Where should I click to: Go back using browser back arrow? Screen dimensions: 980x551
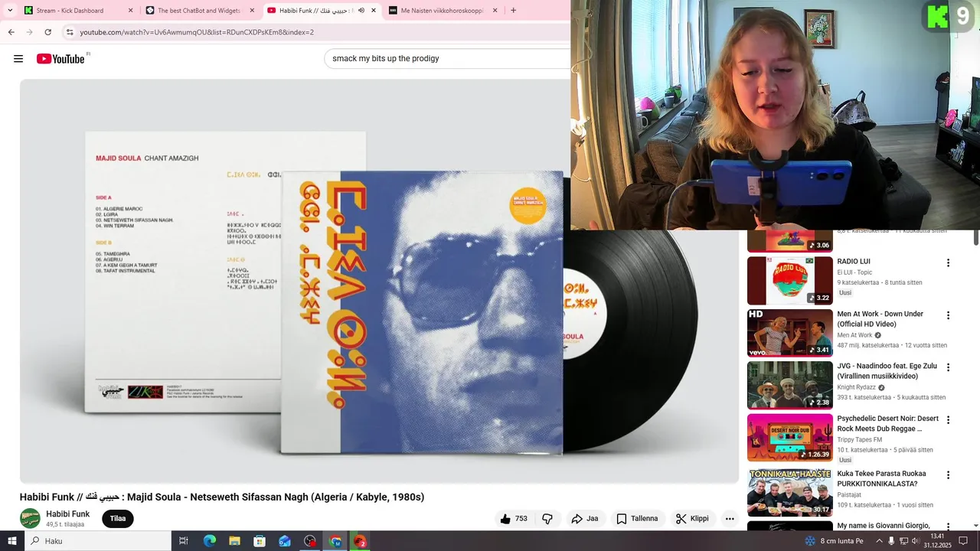(x=11, y=32)
